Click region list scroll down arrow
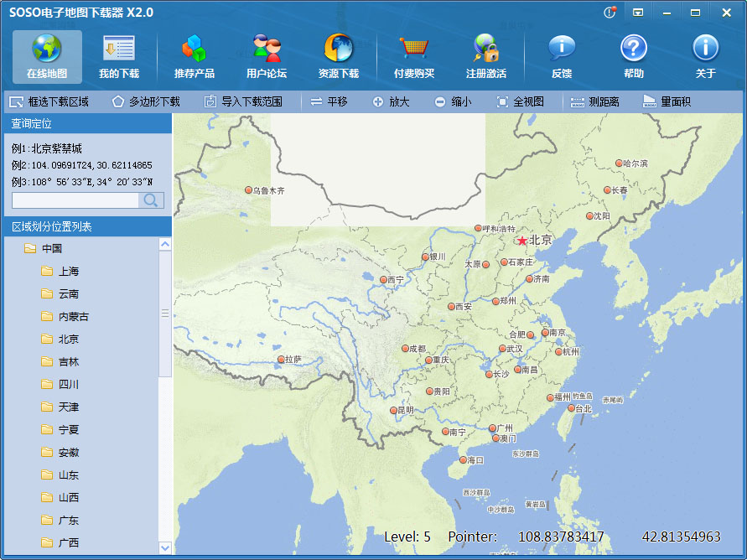 click(165, 547)
